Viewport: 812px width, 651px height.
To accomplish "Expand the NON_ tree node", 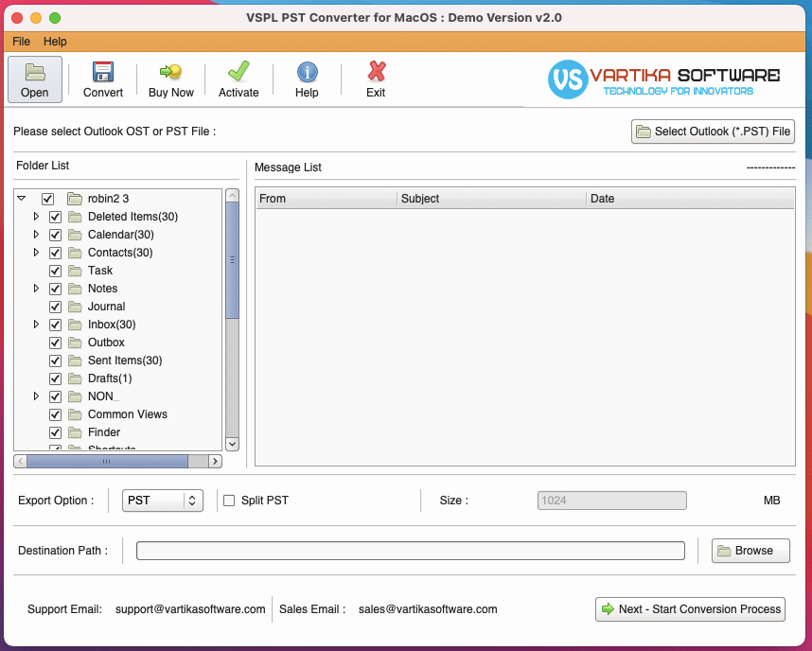I will (x=36, y=396).
